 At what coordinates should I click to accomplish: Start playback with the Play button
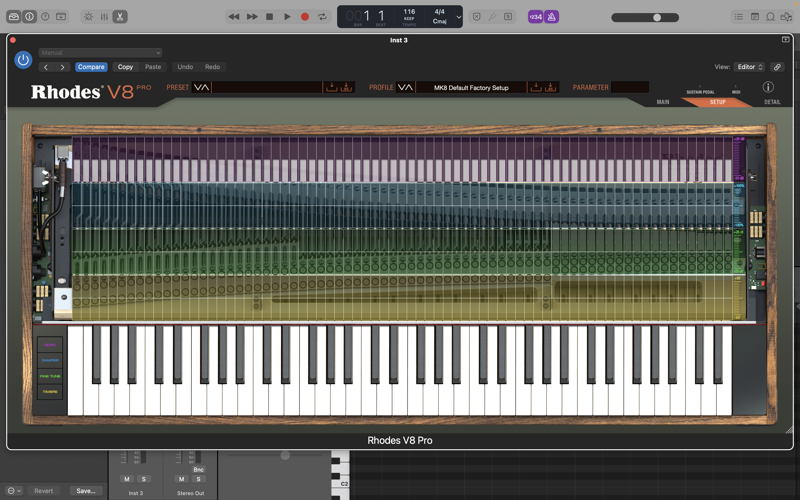(287, 17)
